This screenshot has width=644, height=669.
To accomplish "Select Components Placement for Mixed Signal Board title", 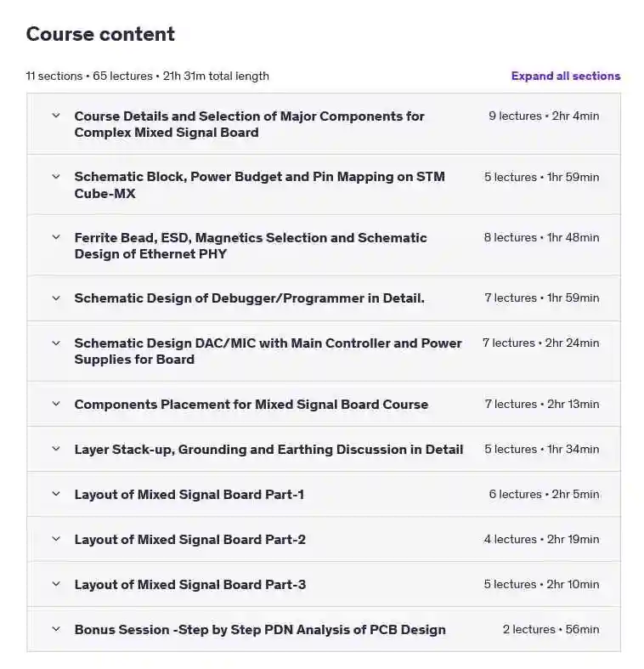I will [x=251, y=405].
